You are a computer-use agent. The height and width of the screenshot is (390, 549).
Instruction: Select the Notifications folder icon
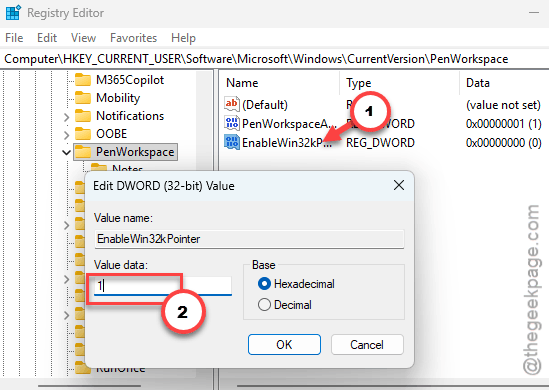pyautogui.click(x=83, y=116)
